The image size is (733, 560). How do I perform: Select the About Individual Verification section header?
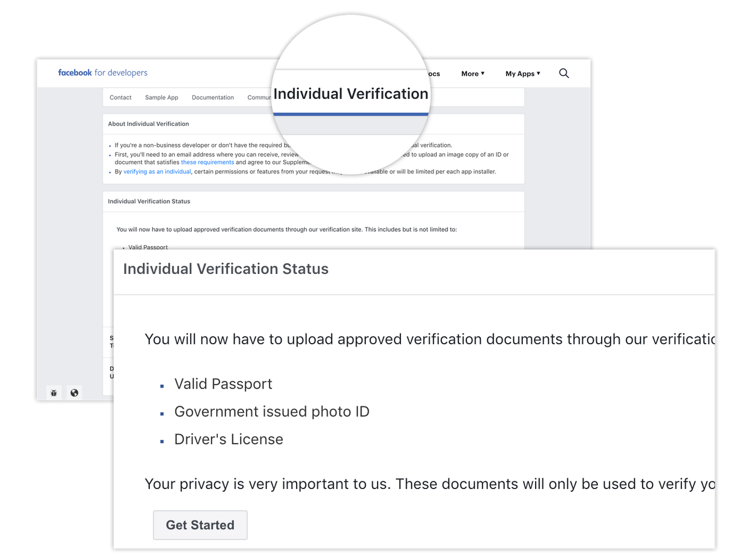pos(149,124)
